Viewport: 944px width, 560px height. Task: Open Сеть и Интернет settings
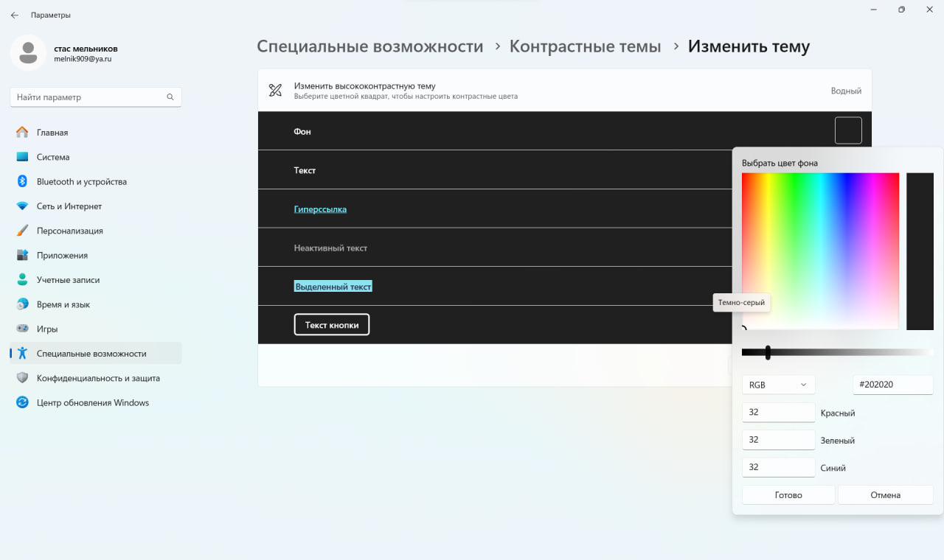point(96,206)
